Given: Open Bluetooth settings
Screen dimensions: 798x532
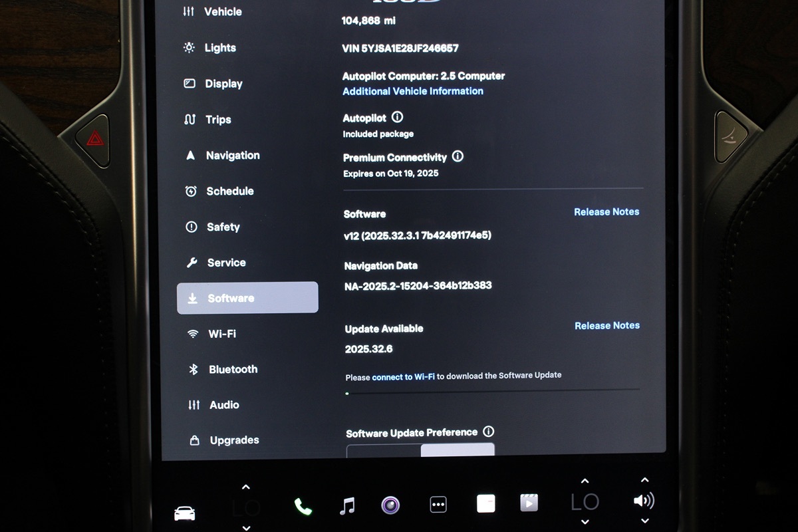Looking at the screenshot, I should point(223,369).
